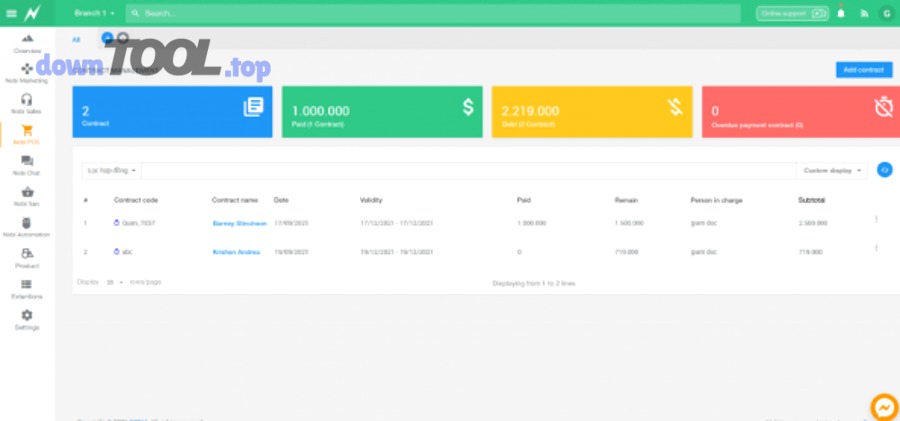
Task: Open the Overview sidebar section
Action: [x=27, y=42]
